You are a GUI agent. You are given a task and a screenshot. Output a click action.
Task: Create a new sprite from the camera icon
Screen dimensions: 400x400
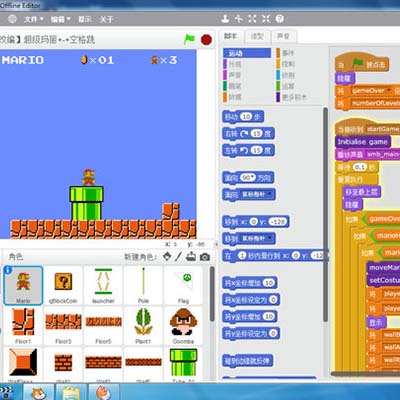[x=205, y=257]
